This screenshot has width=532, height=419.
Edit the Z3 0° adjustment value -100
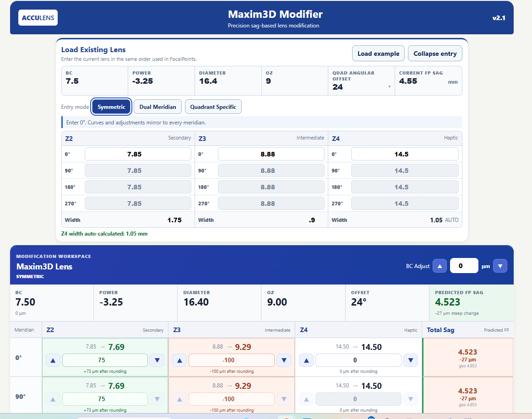point(232,360)
